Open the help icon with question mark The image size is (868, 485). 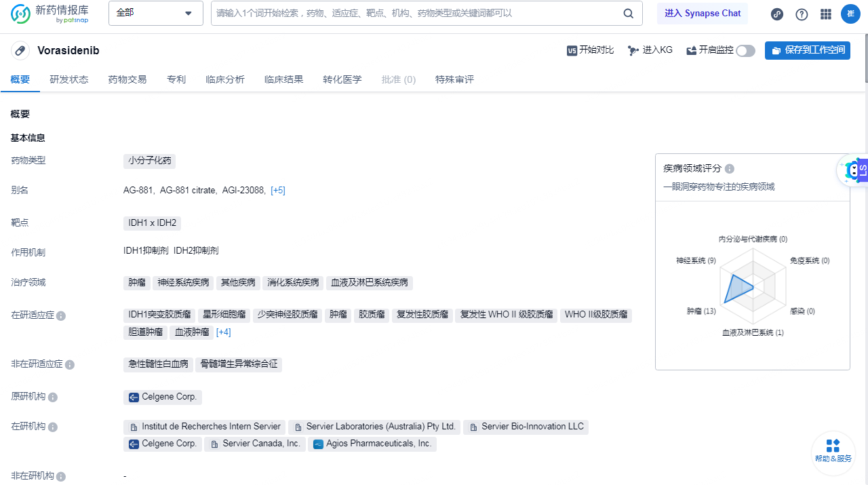801,14
